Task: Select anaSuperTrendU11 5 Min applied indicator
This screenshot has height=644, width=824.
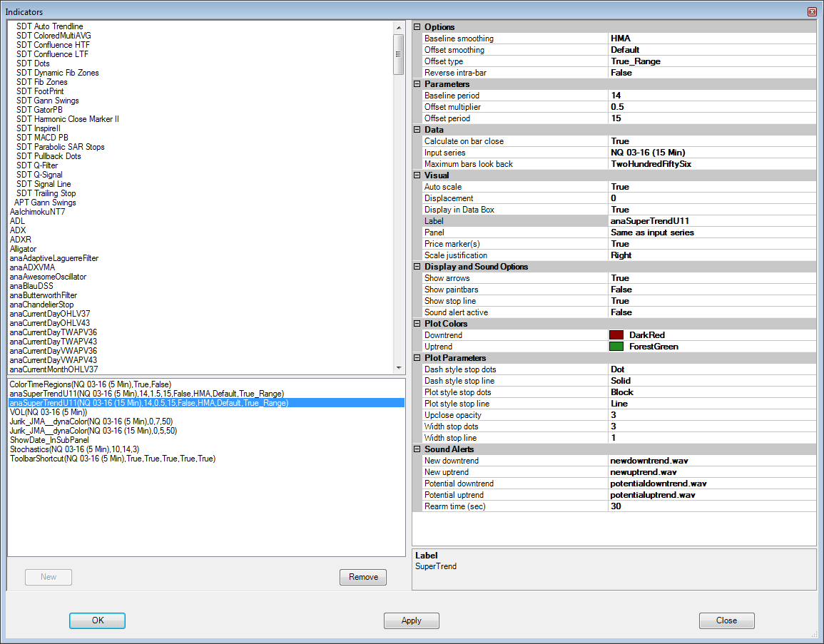Action: click(x=147, y=394)
